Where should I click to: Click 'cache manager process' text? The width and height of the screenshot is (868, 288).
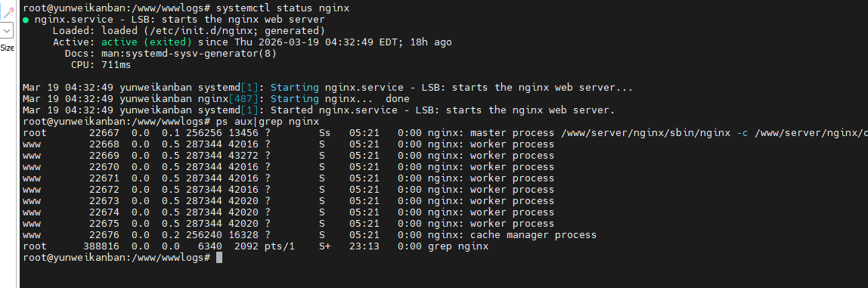pos(533,235)
